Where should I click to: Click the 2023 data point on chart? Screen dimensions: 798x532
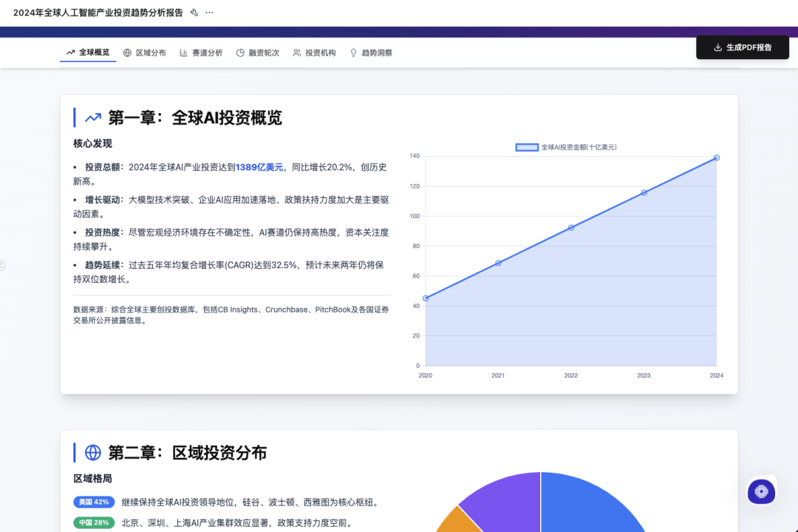coord(644,192)
